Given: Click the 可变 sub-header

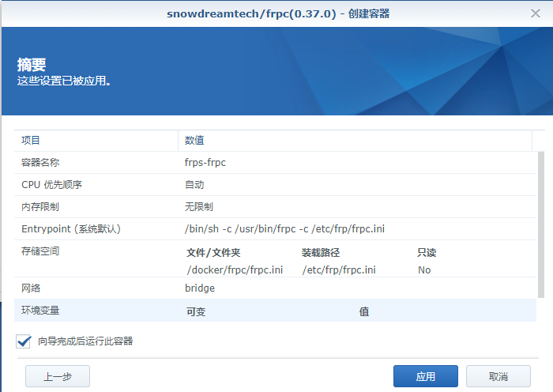Looking at the screenshot, I should tap(196, 312).
